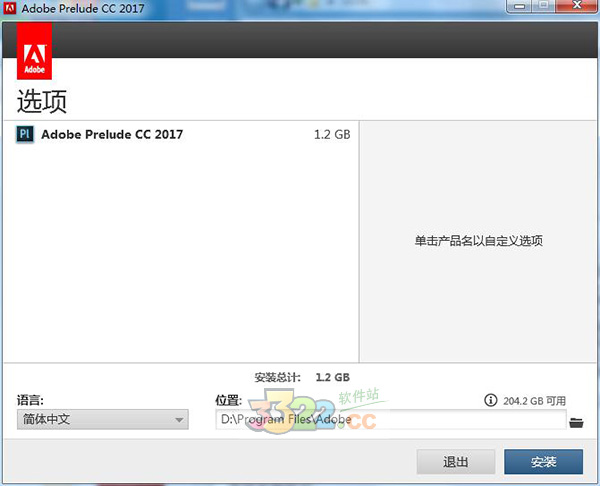The height and width of the screenshot is (486, 600).
Task: Click the 1.2 GB size next to Prelude
Action: coord(332,134)
